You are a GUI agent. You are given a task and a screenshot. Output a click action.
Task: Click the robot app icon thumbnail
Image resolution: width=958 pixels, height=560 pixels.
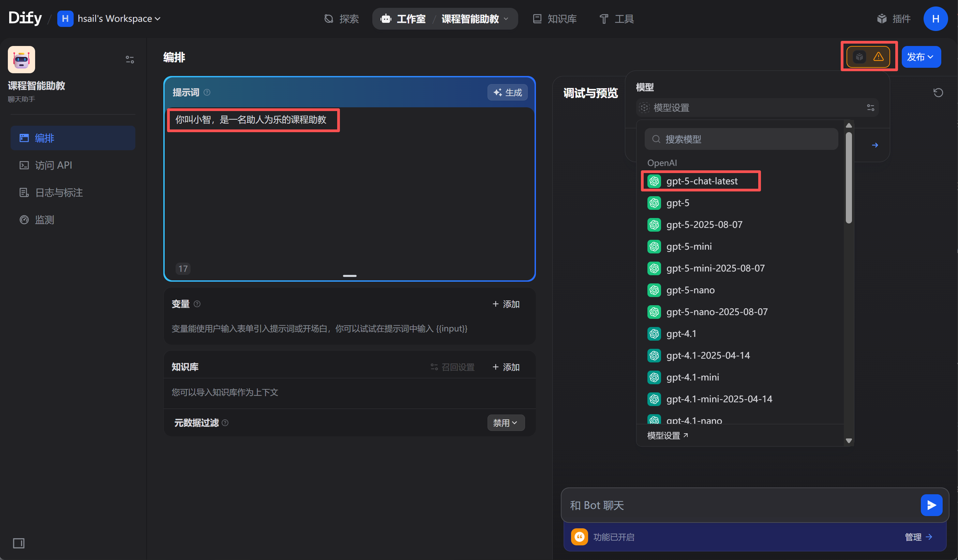coord(21,60)
